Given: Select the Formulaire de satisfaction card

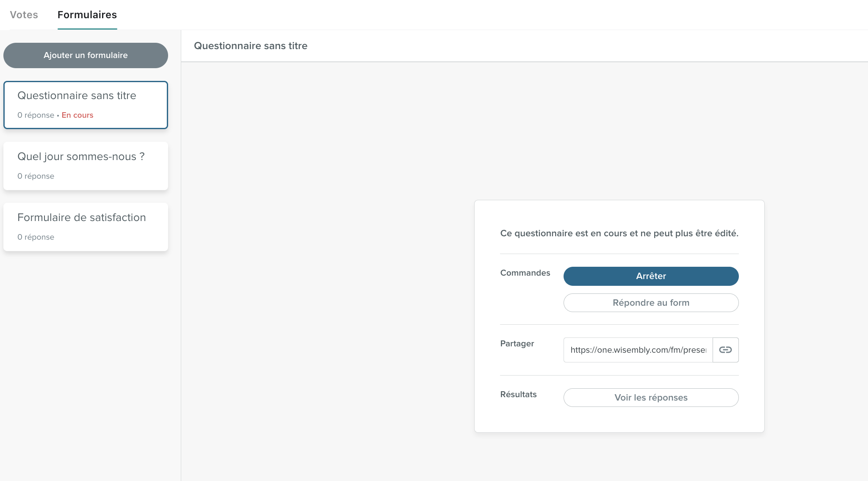Looking at the screenshot, I should coord(86,227).
